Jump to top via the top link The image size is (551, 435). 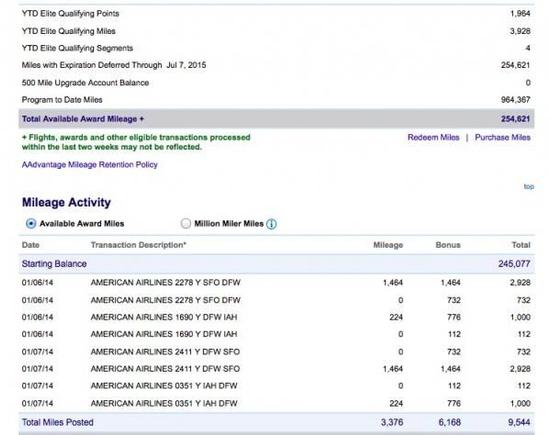(529, 187)
